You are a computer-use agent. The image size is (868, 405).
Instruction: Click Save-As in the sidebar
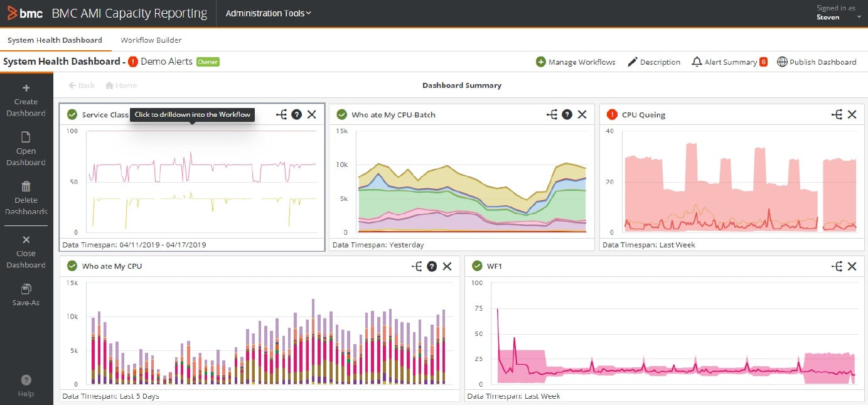[26, 295]
